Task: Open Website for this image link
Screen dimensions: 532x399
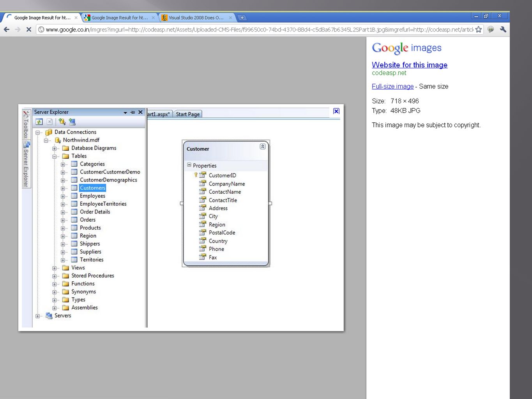Action: coord(409,65)
